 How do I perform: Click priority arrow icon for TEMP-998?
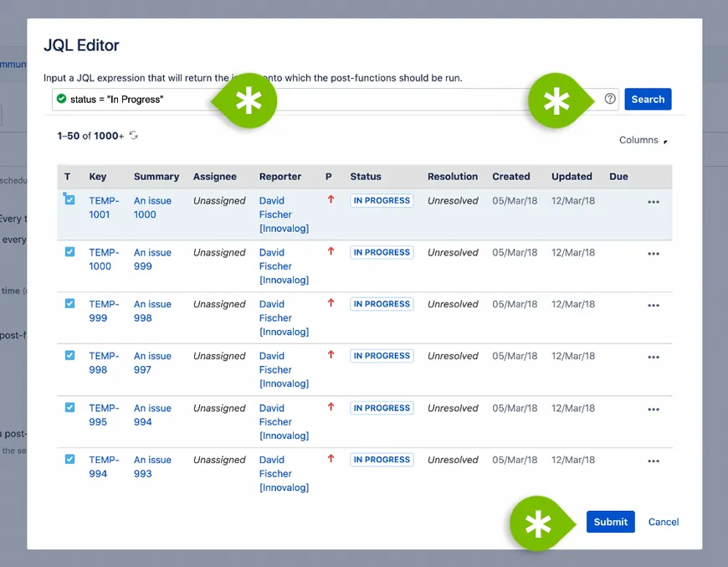(331, 354)
